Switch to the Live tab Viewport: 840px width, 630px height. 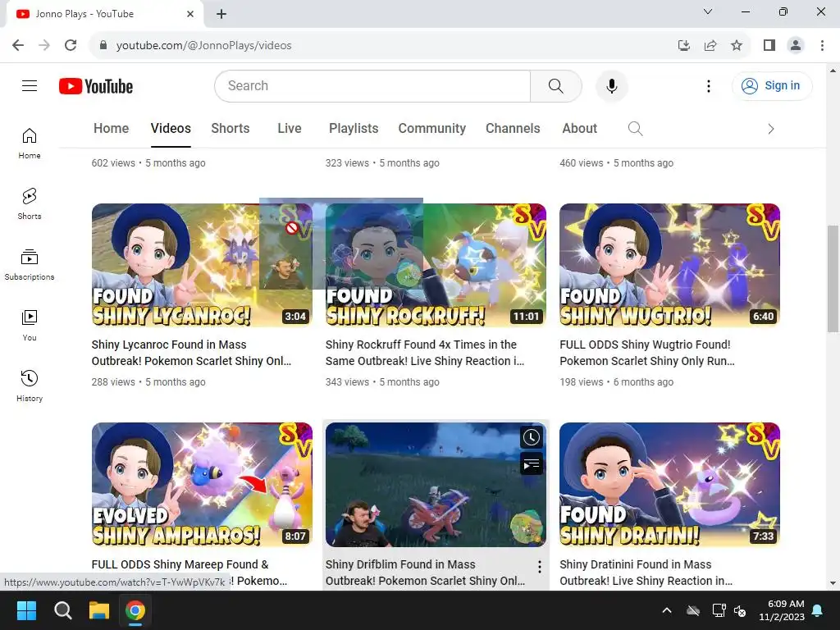point(290,129)
